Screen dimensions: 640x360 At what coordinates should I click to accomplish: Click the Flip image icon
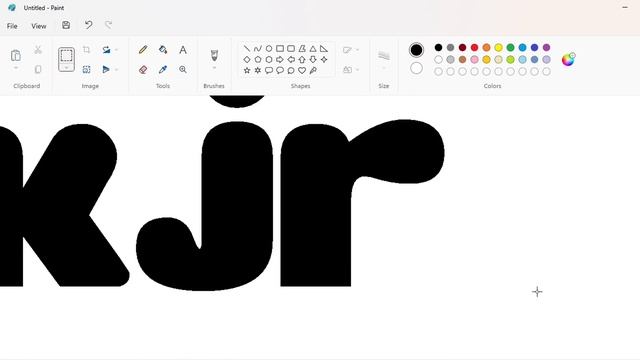(x=106, y=69)
